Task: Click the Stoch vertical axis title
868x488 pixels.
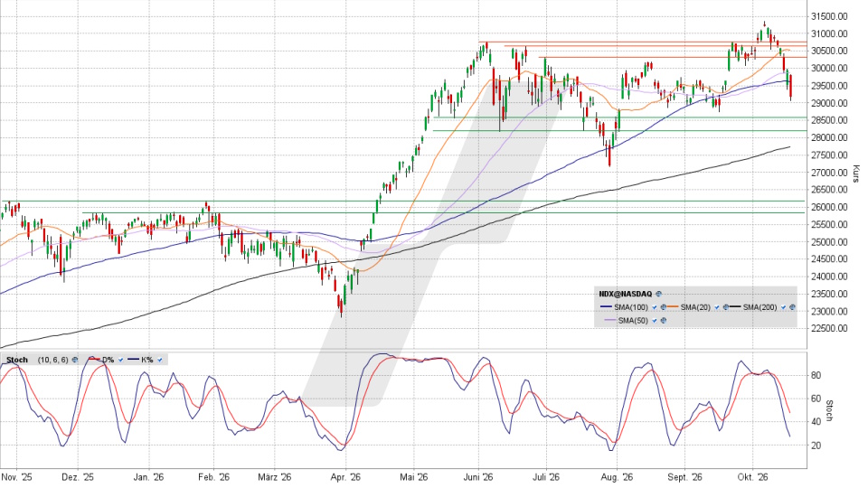Action: (829, 410)
